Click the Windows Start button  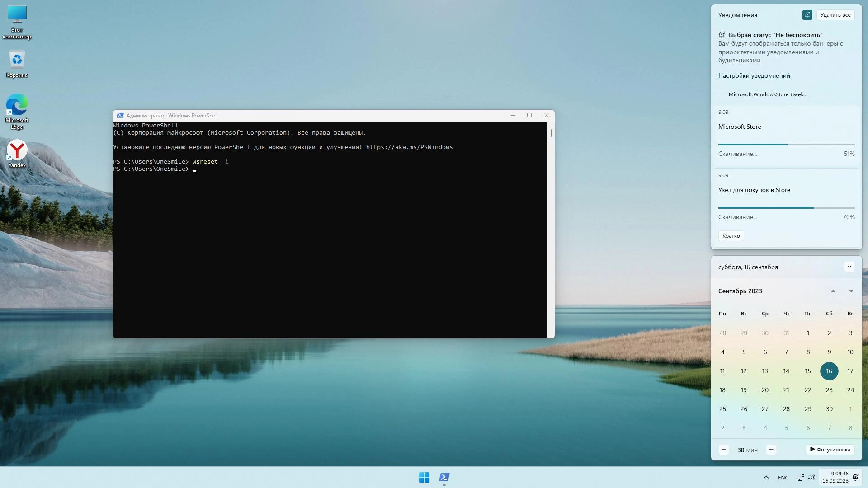pos(424,477)
